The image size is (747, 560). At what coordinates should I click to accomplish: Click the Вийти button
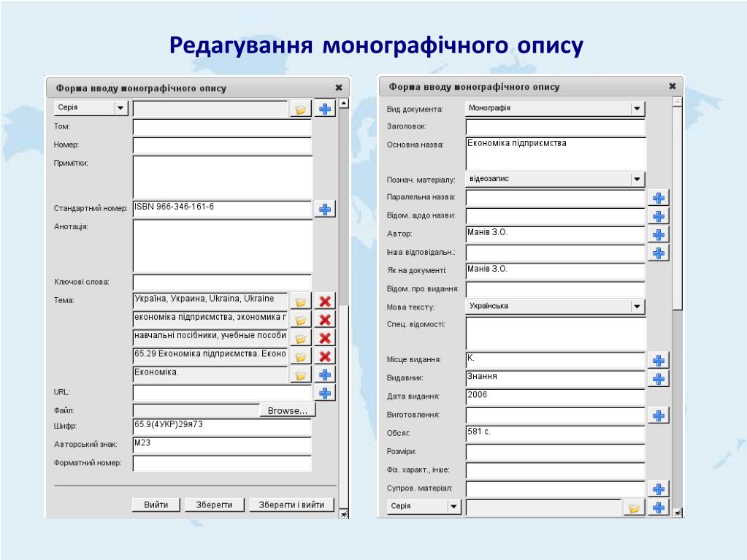[156, 505]
